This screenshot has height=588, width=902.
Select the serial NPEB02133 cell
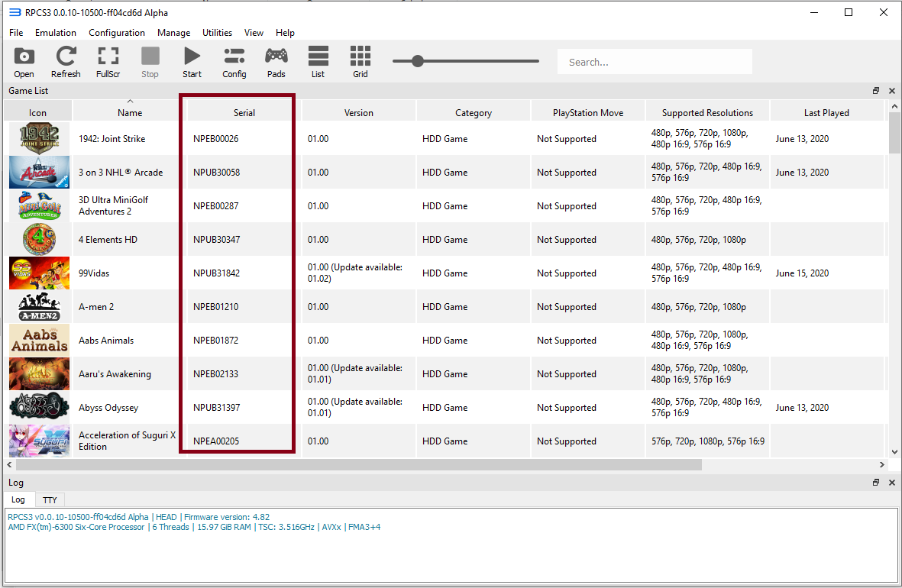pyautogui.click(x=244, y=374)
